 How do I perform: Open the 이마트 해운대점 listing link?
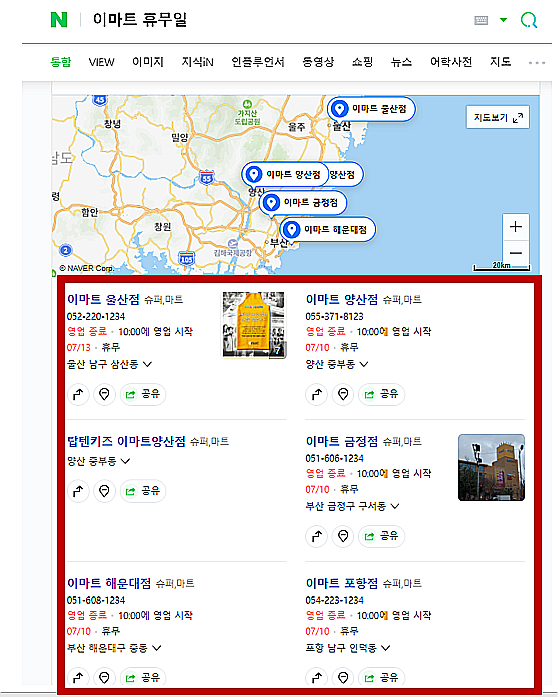(x=109, y=583)
